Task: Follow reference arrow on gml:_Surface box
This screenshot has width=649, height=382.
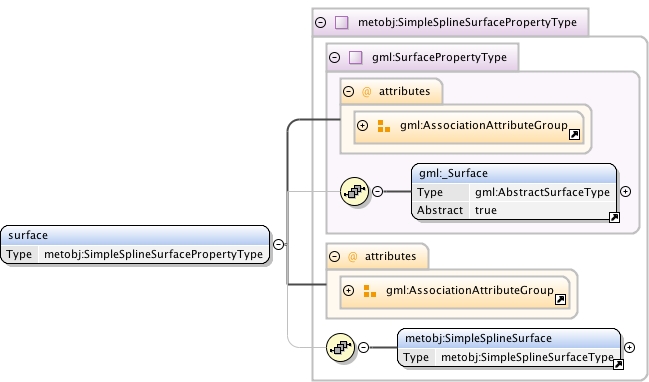Action: 614,217
